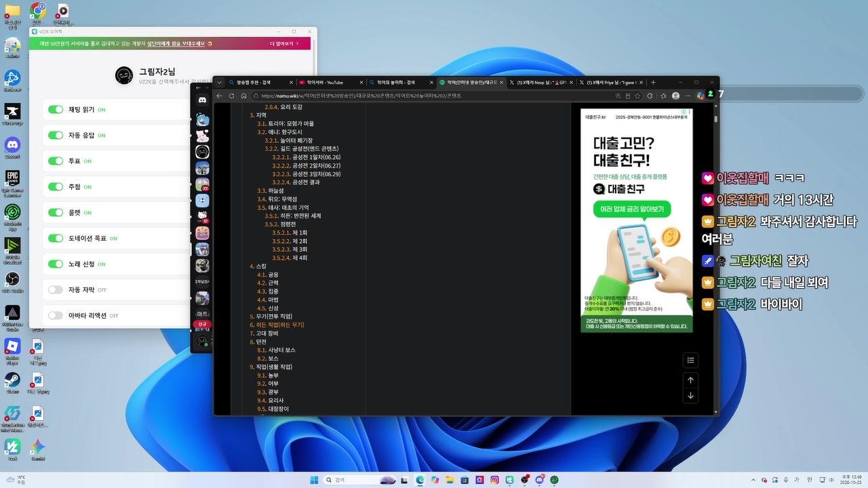Click the browser's back arrow
The image size is (868, 488).
coord(219,96)
